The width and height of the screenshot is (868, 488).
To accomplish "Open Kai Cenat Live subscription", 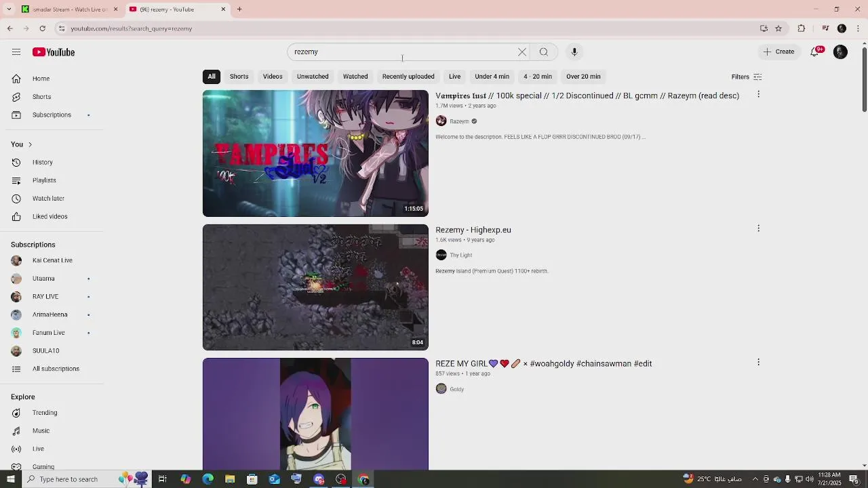I will click(x=52, y=260).
